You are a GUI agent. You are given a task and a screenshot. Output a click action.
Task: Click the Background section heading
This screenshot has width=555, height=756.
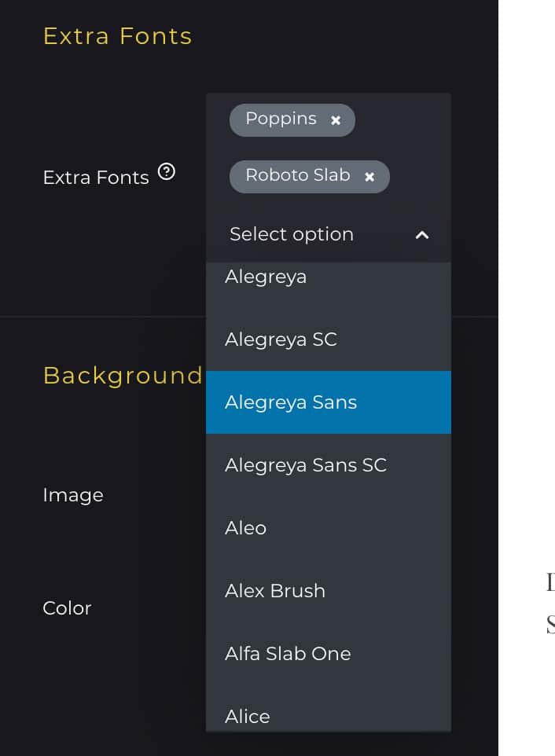(123, 376)
